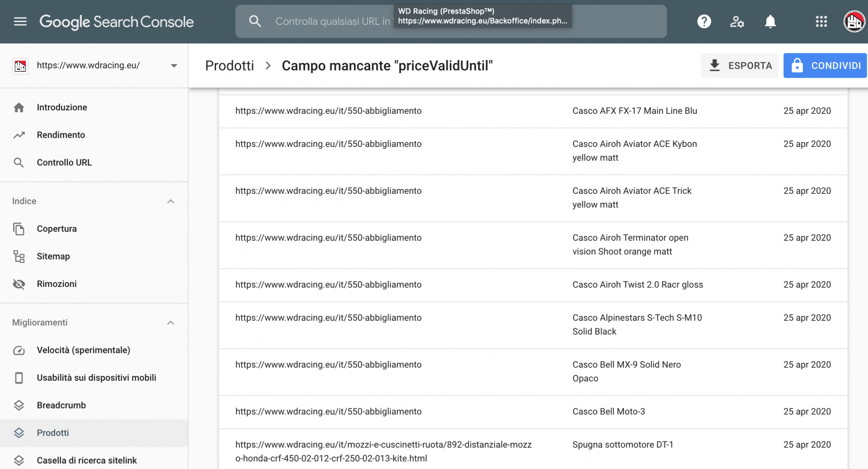Open the notifications bell
Screen dimensions: 868x469
point(770,21)
